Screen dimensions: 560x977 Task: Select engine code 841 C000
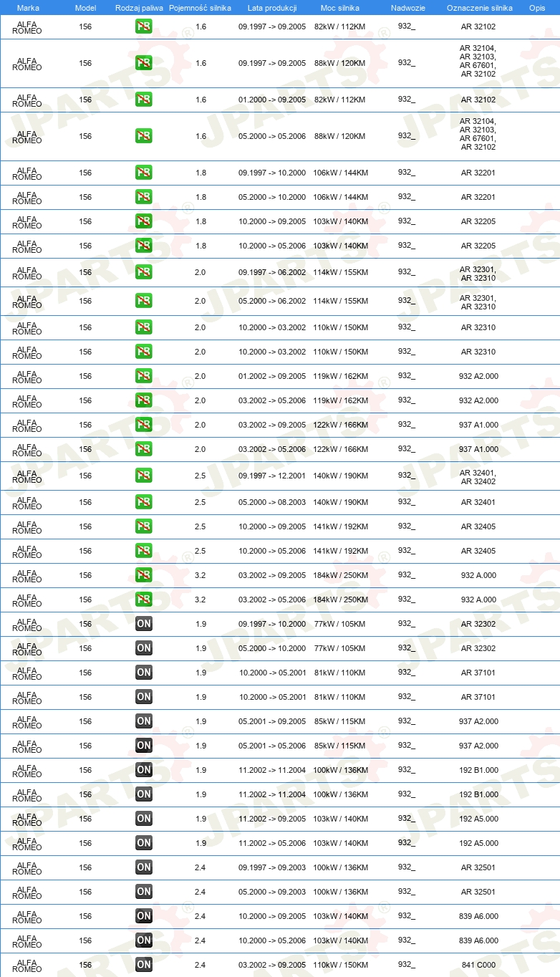click(478, 965)
